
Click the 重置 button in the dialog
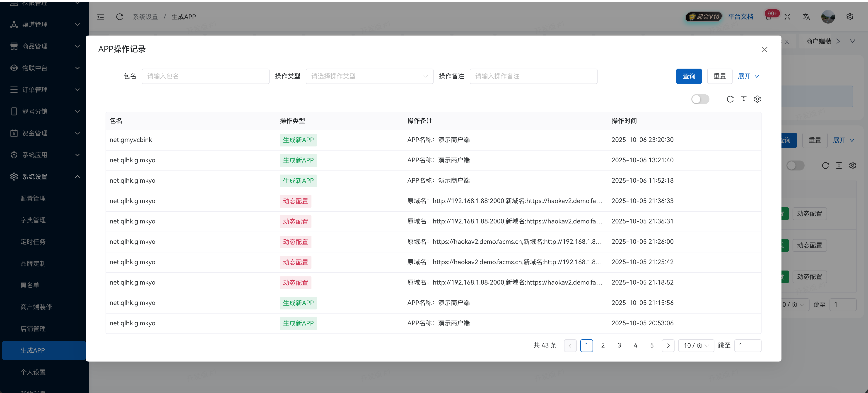click(719, 77)
